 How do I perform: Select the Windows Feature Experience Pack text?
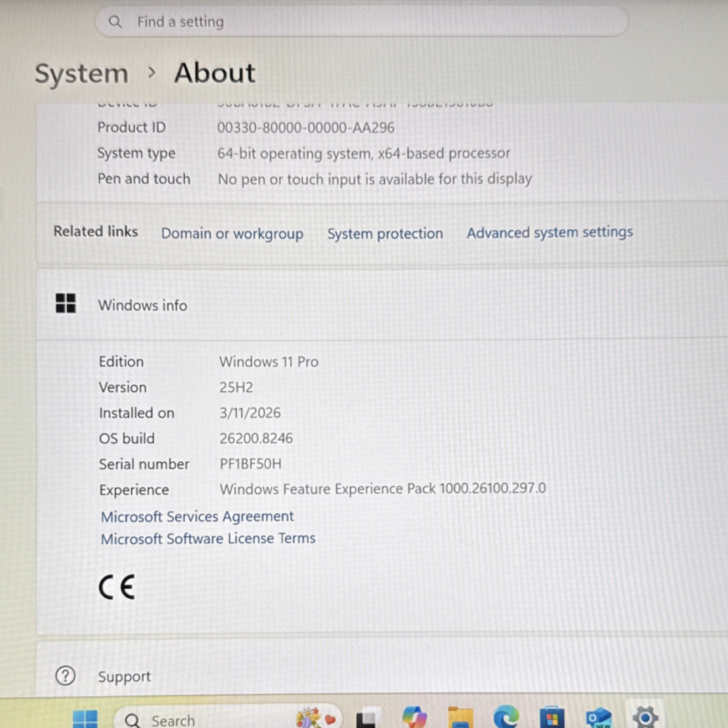tap(383, 489)
